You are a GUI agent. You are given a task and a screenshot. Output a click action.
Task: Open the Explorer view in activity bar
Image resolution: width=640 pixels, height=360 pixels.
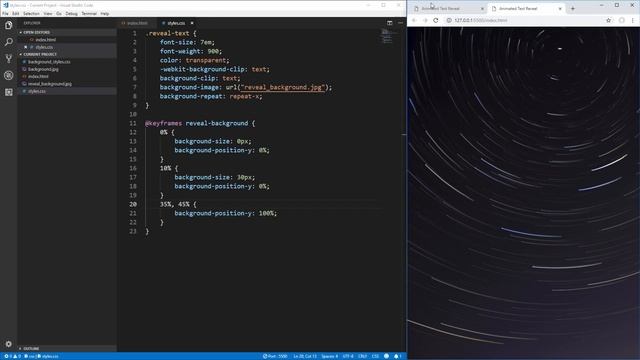tap(9, 25)
